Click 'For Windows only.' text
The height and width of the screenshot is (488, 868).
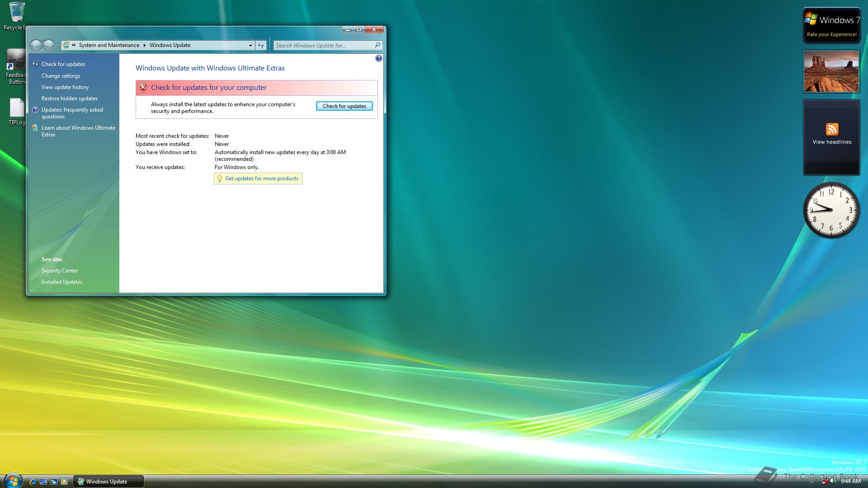pyautogui.click(x=237, y=167)
